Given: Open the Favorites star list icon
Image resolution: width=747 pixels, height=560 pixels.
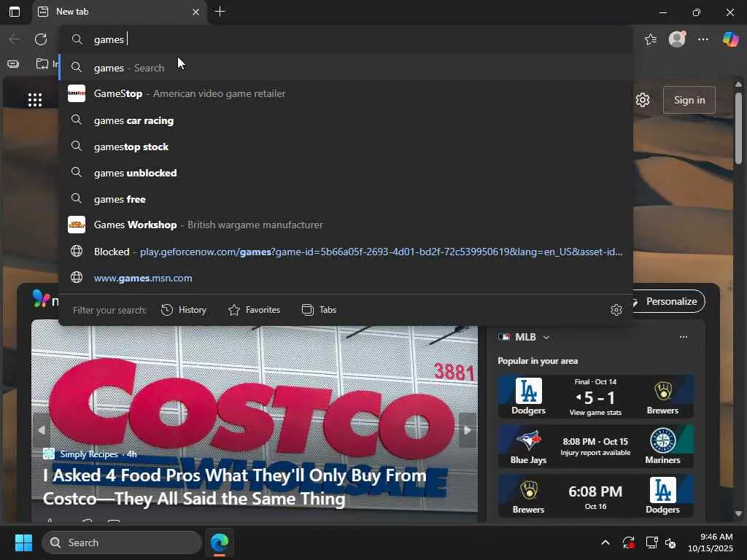Looking at the screenshot, I should pos(651,39).
